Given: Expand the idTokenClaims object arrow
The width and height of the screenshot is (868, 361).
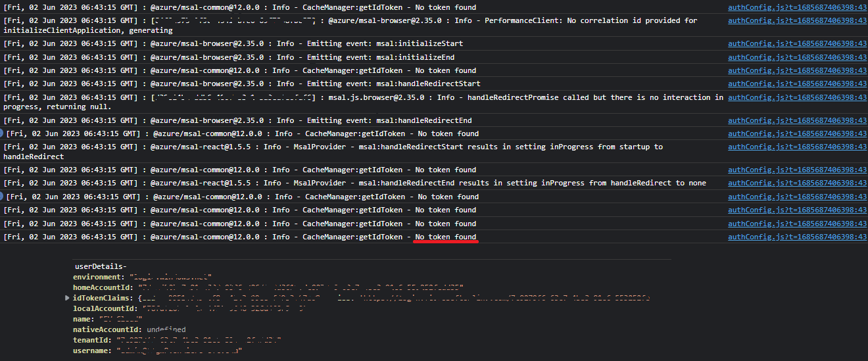Looking at the screenshot, I should pyautogui.click(x=67, y=299).
